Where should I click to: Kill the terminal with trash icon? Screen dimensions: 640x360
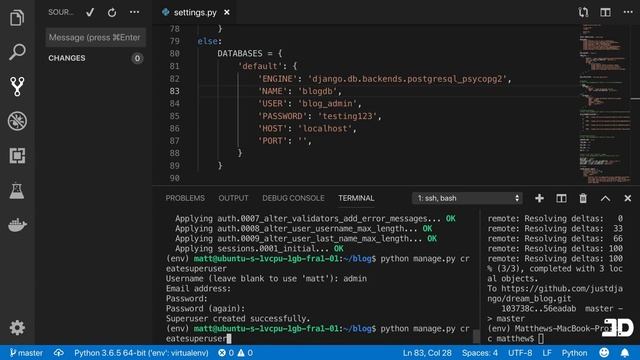[x=583, y=198]
